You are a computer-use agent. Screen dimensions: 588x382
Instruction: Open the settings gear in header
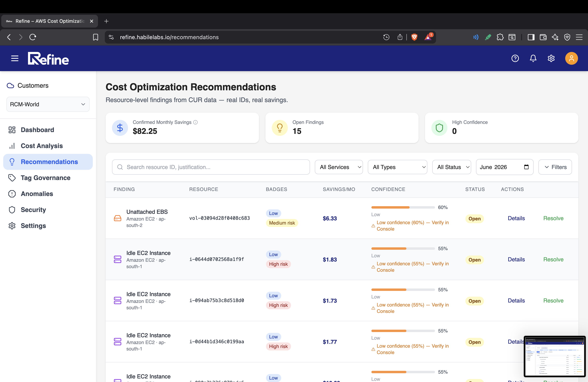click(551, 59)
